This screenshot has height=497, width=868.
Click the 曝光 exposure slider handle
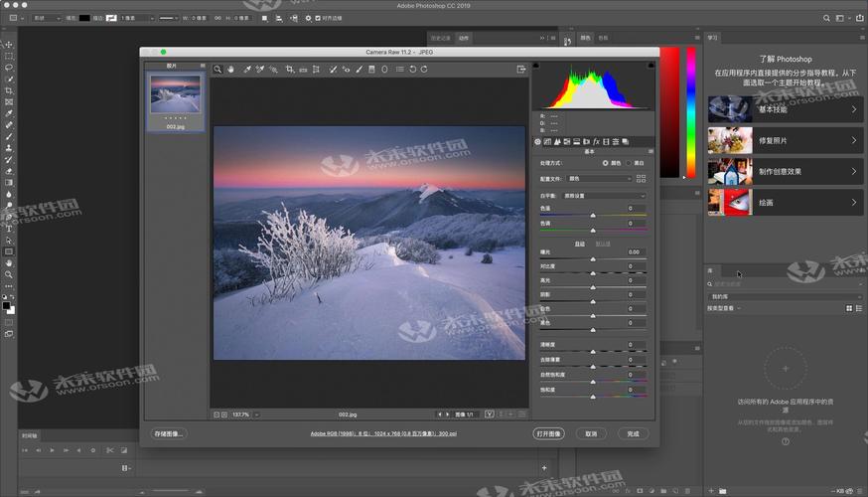[x=593, y=258]
